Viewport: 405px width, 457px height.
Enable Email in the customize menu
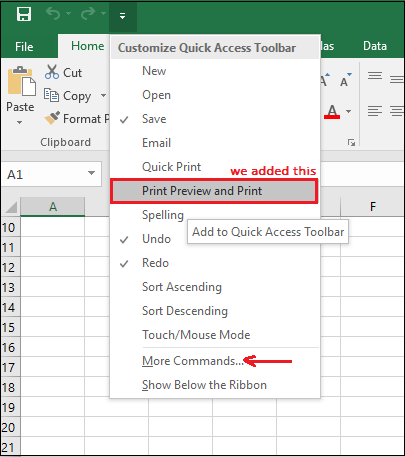(215, 143)
